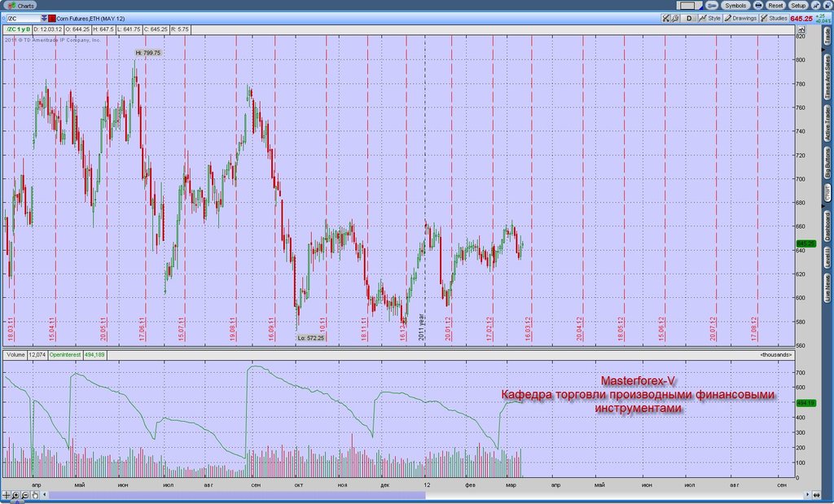Click the link chain icon in top bar
The width and height of the screenshot is (834, 504).
pyautogui.click(x=712, y=6)
